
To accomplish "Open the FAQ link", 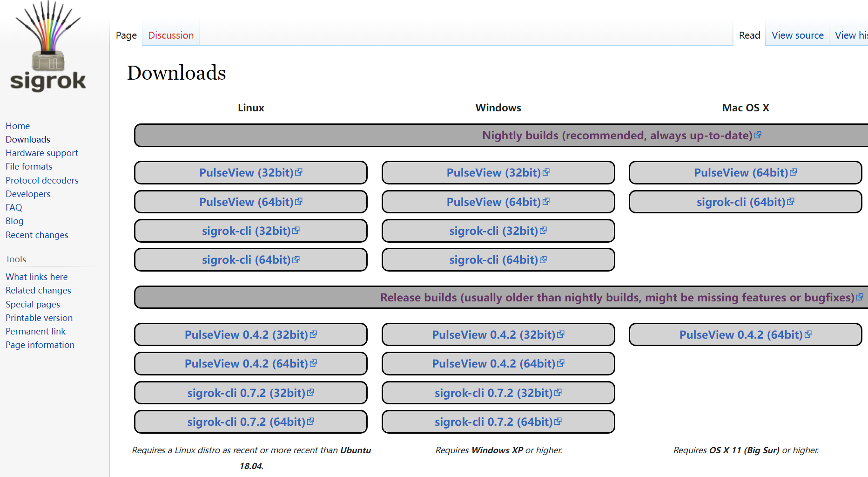I will coord(14,207).
